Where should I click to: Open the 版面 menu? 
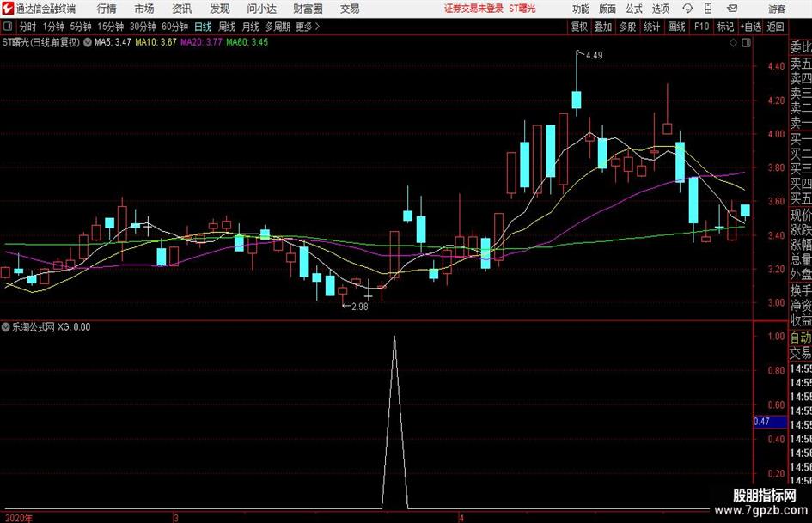[607, 9]
